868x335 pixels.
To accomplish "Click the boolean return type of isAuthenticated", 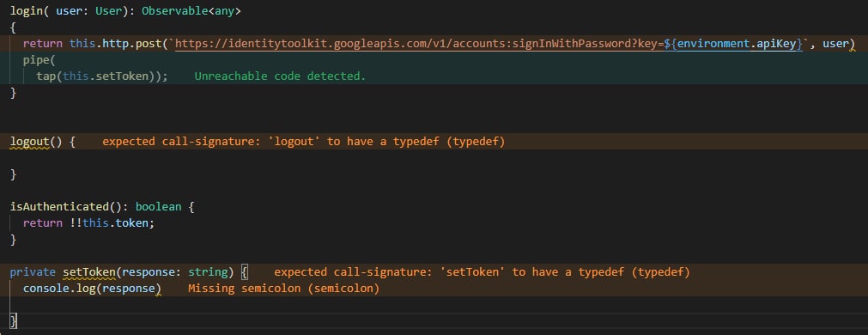I will point(158,206).
